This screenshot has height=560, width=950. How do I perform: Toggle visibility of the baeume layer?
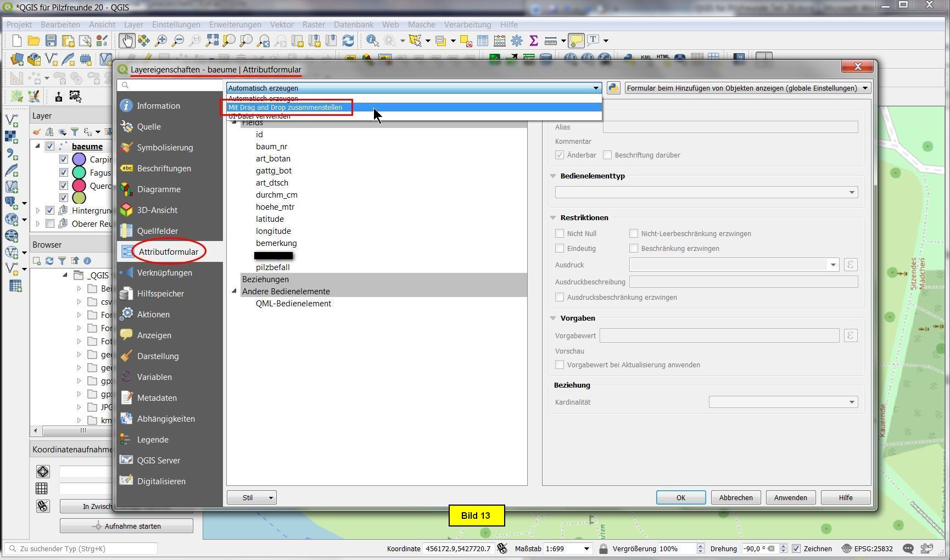50,147
